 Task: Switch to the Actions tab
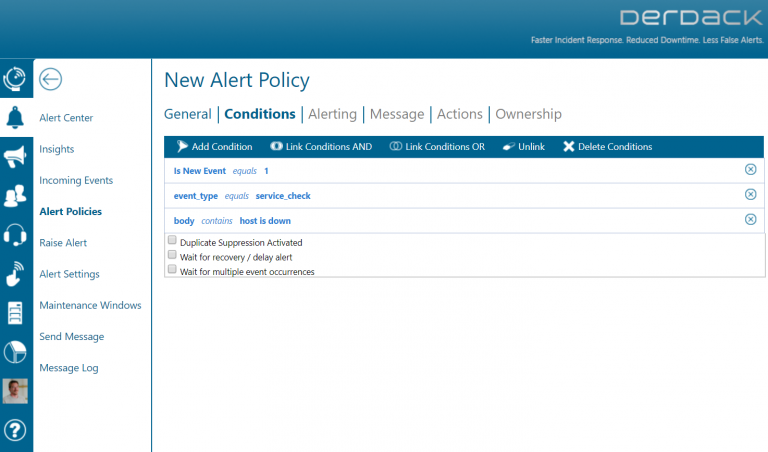click(459, 114)
